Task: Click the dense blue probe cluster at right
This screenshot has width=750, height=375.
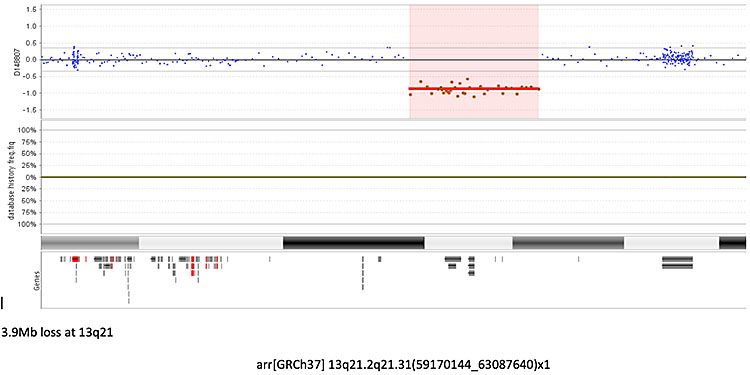Action: pyautogui.click(x=677, y=58)
